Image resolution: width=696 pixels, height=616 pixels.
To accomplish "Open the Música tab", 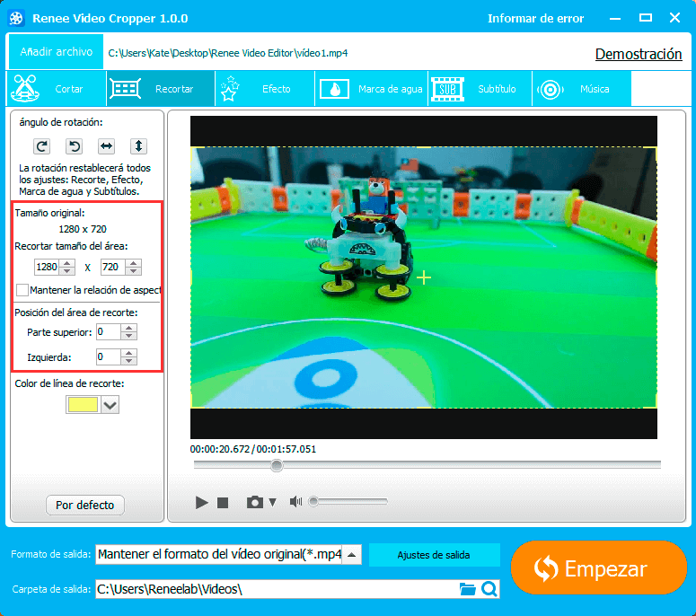I will (581, 89).
